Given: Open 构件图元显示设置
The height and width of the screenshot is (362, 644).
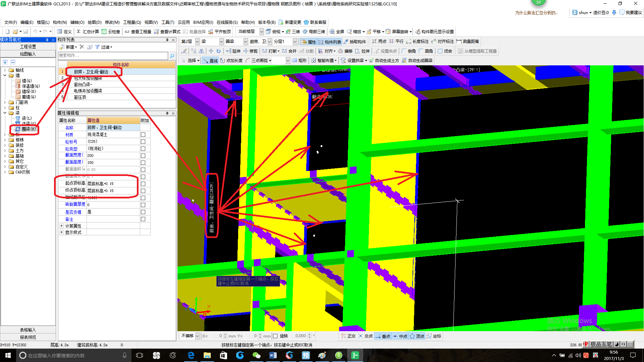Looking at the screenshot, I should tap(435, 32).
